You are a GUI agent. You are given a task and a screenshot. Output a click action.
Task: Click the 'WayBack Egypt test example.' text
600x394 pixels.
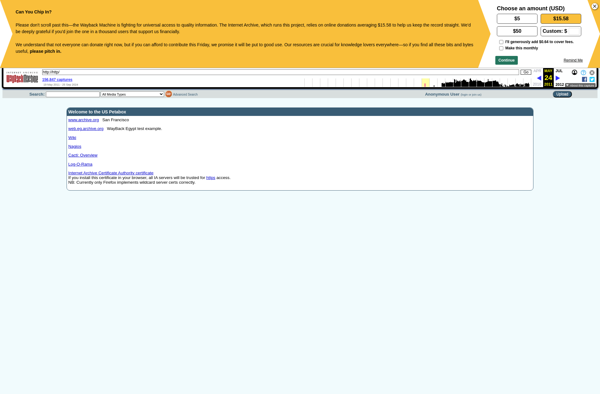pos(134,129)
